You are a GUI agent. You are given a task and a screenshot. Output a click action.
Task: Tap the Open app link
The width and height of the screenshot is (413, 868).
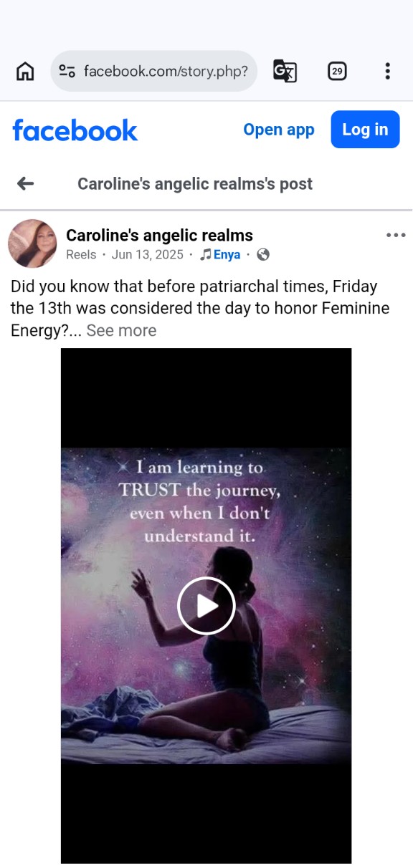[279, 130]
